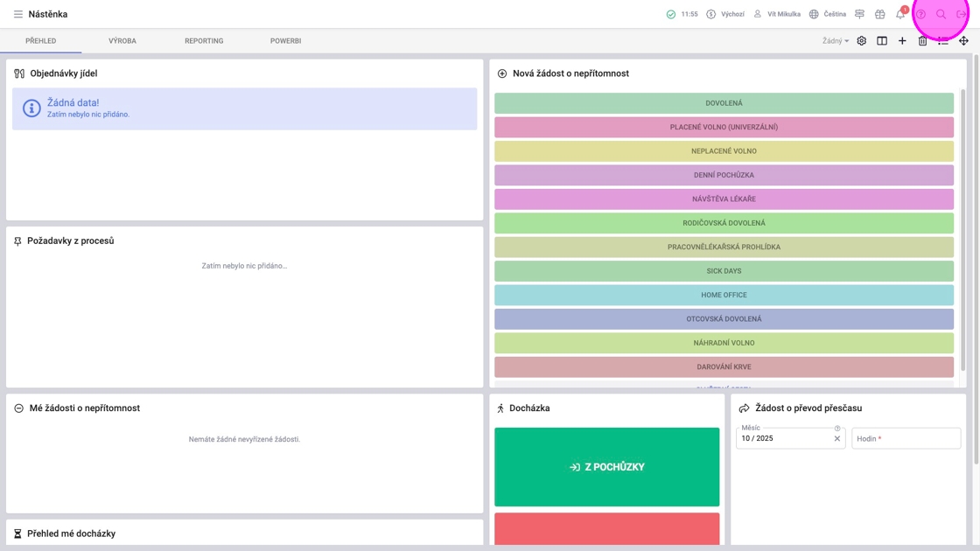Viewport: 980px width, 551px height.
Task: Click the Objednávky jídel cutlery icon
Action: (19, 73)
